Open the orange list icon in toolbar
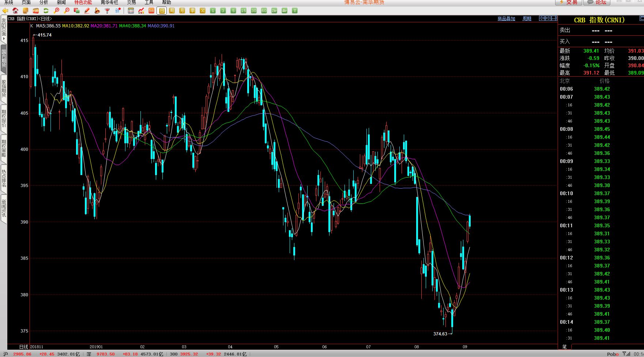644x357 pixels. [26, 11]
